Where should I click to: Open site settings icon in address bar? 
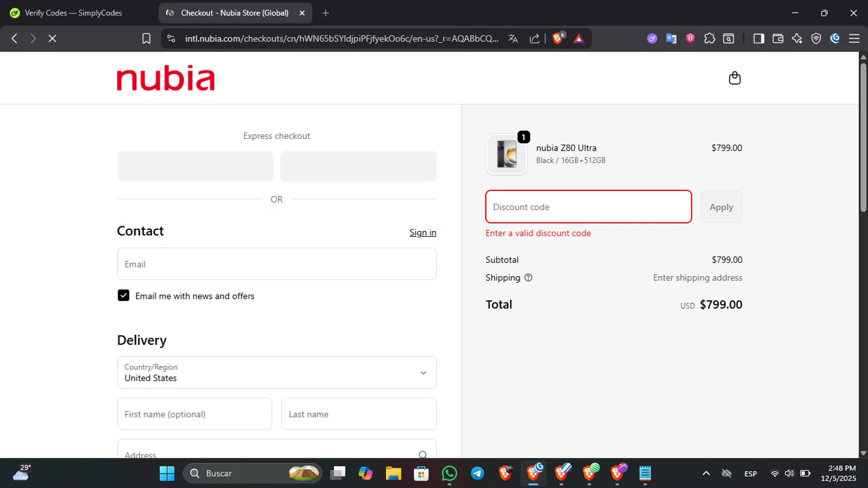coord(171,38)
